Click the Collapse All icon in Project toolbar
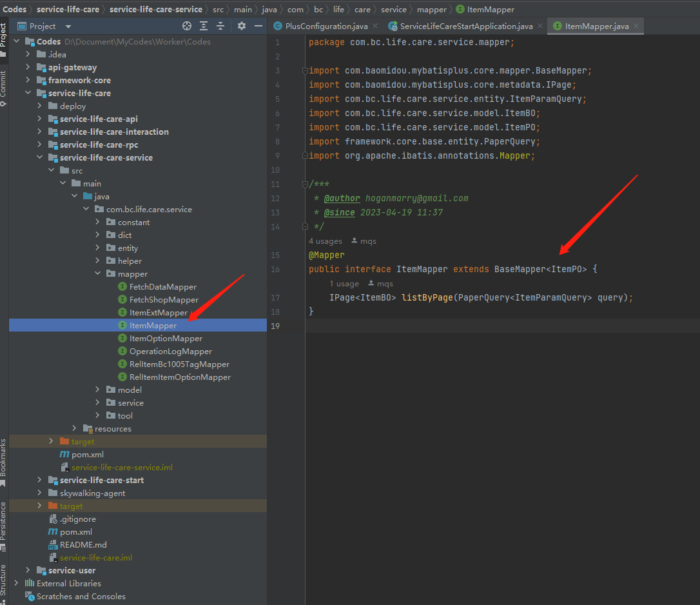Screen dimensions: 700x605 pos(220,26)
